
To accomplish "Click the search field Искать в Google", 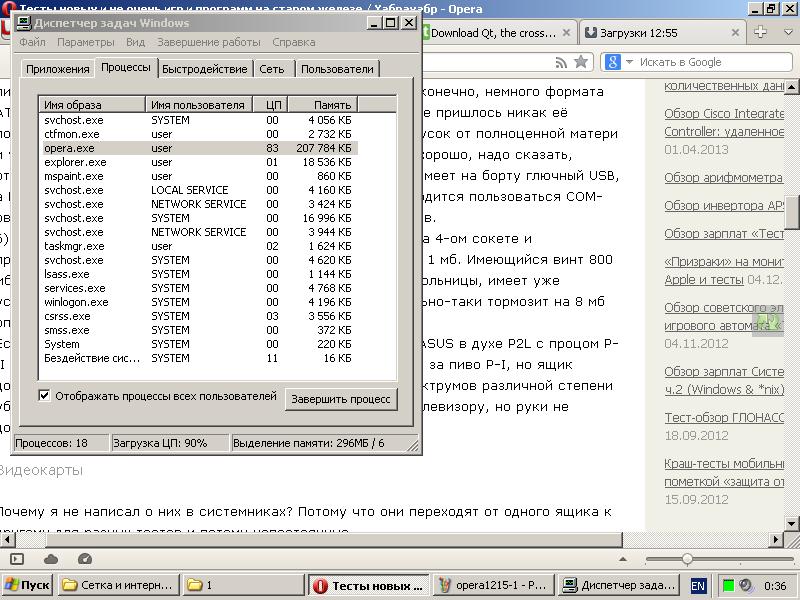I will coord(713,62).
